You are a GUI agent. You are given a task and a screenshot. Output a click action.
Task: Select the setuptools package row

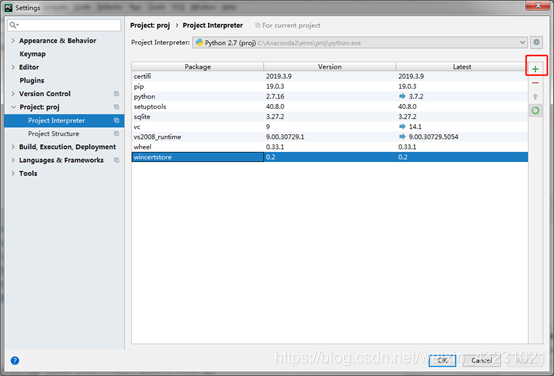pos(330,106)
